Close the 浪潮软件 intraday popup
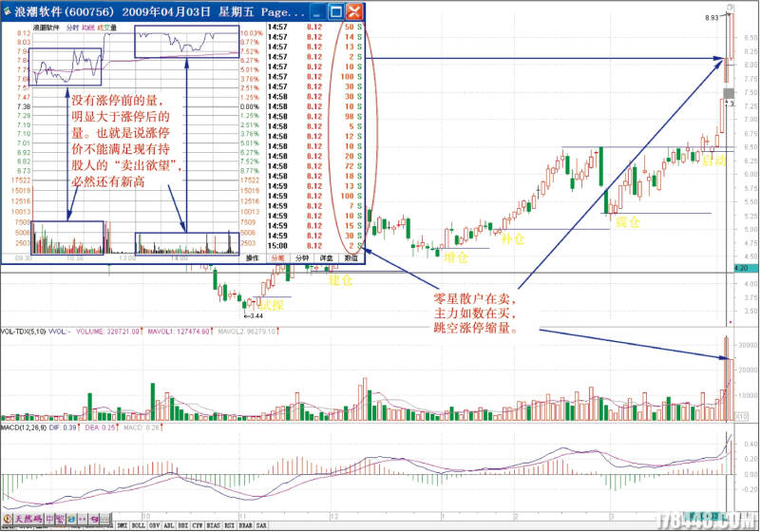Image resolution: width=760 pixels, height=532 pixels. pyautogui.click(x=354, y=12)
